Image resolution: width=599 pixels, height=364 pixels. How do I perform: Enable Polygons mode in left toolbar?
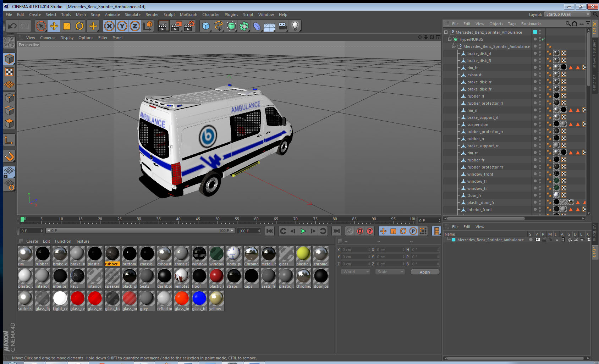(x=10, y=123)
